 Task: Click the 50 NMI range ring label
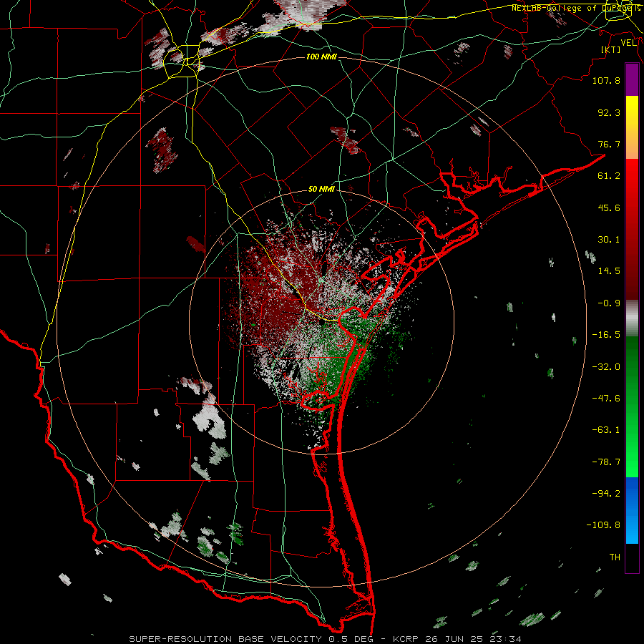click(x=321, y=189)
